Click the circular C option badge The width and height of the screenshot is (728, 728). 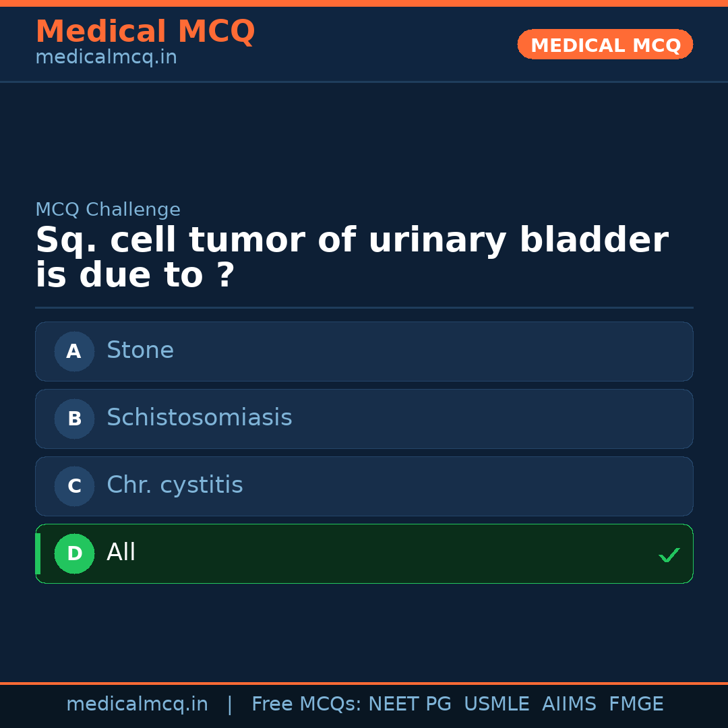pos(74,486)
